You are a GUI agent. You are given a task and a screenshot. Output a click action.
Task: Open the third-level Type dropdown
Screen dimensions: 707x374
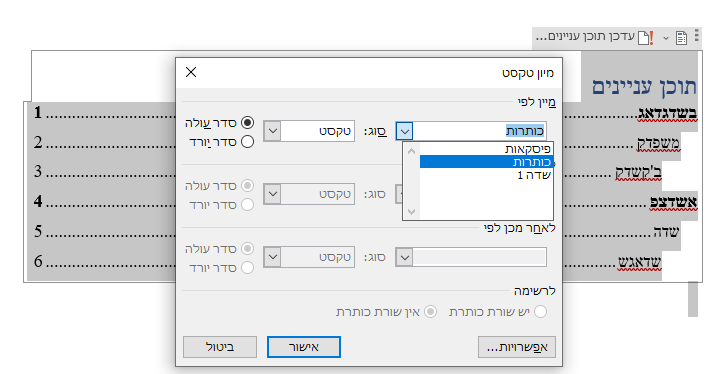coord(309,257)
